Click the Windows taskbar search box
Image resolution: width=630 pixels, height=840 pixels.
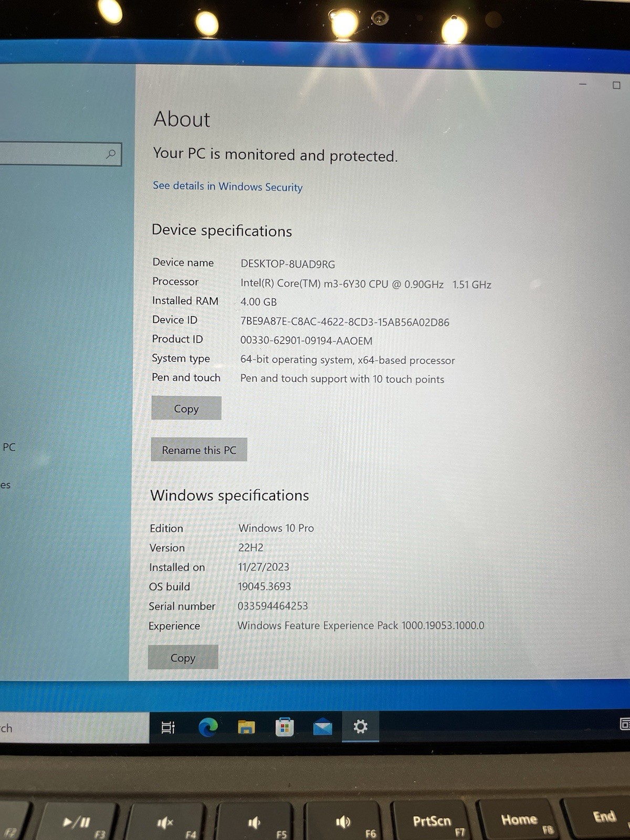pyautogui.click(x=73, y=728)
